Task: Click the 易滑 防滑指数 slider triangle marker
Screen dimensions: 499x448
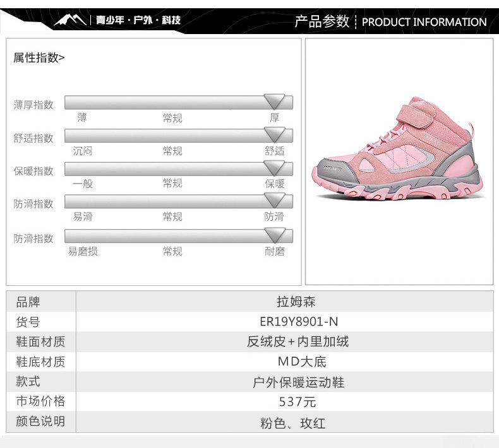Action: point(274,201)
